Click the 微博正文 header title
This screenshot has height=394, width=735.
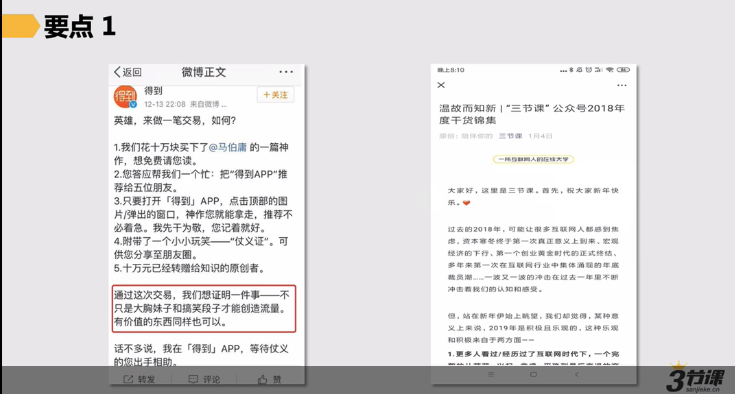204,72
